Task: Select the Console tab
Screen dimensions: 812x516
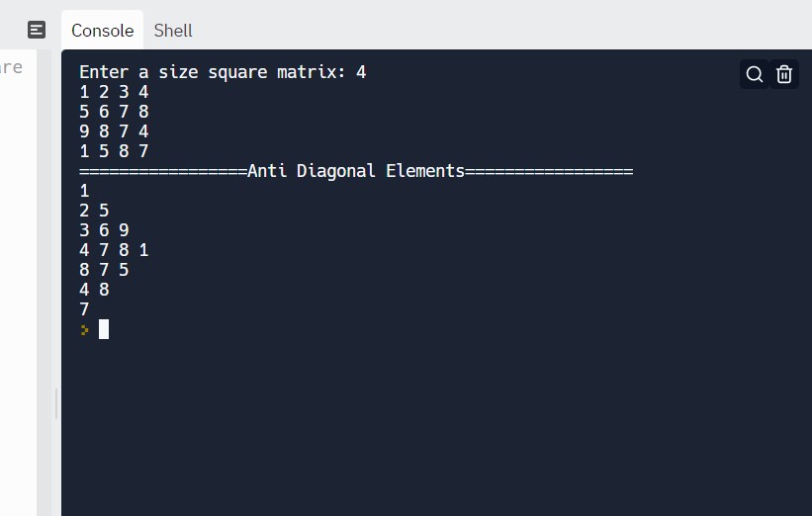Action: pos(102,30)
